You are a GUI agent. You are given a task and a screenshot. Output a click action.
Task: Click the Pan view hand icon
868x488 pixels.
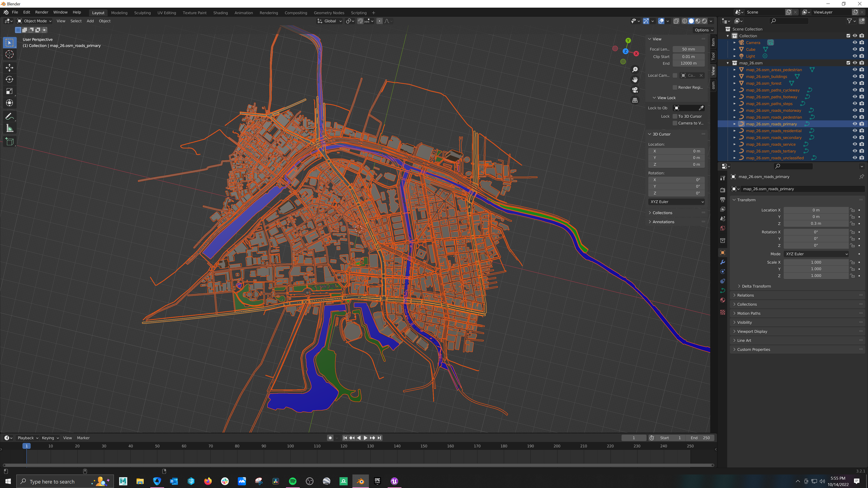[x=635, y=80]
